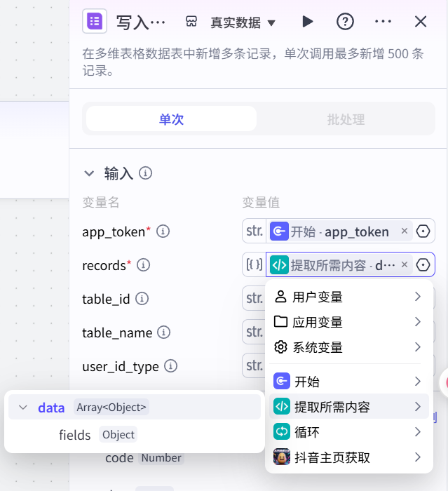Image resolution: width=448 pixels, height=491 pixels.
Task: Click the info icon next to app_token
Action: (163, 231)
